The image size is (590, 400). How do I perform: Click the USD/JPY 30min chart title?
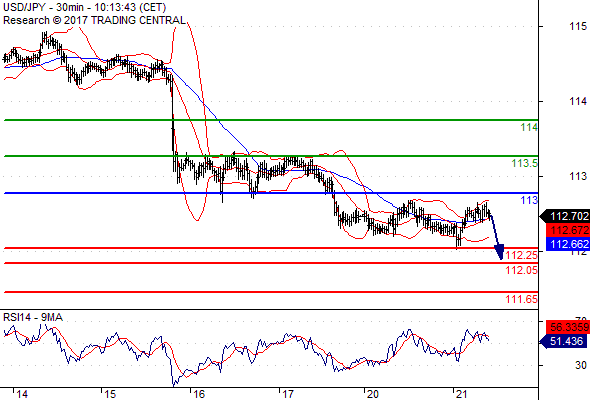click(85, 8)
